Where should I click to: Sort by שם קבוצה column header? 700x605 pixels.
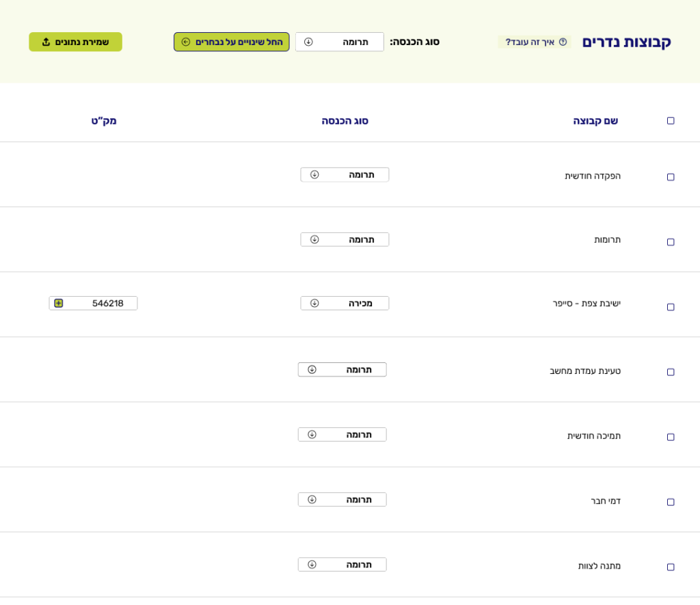point(595,121)
